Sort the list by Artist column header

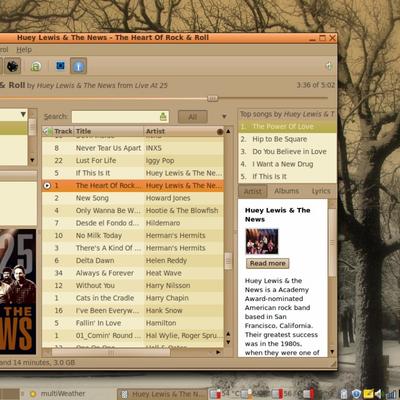pyautogui.click(x=180, y=131)
